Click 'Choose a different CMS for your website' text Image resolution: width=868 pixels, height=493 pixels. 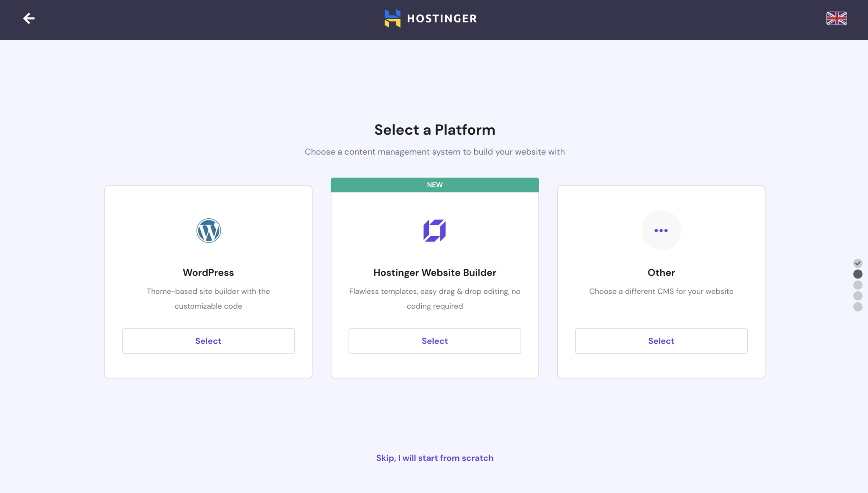[x=661, y=291]
